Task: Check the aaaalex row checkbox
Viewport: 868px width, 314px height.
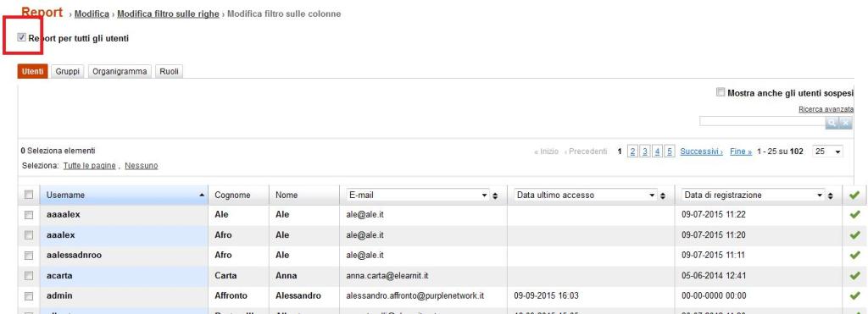Action: click(x=29, y=215)
